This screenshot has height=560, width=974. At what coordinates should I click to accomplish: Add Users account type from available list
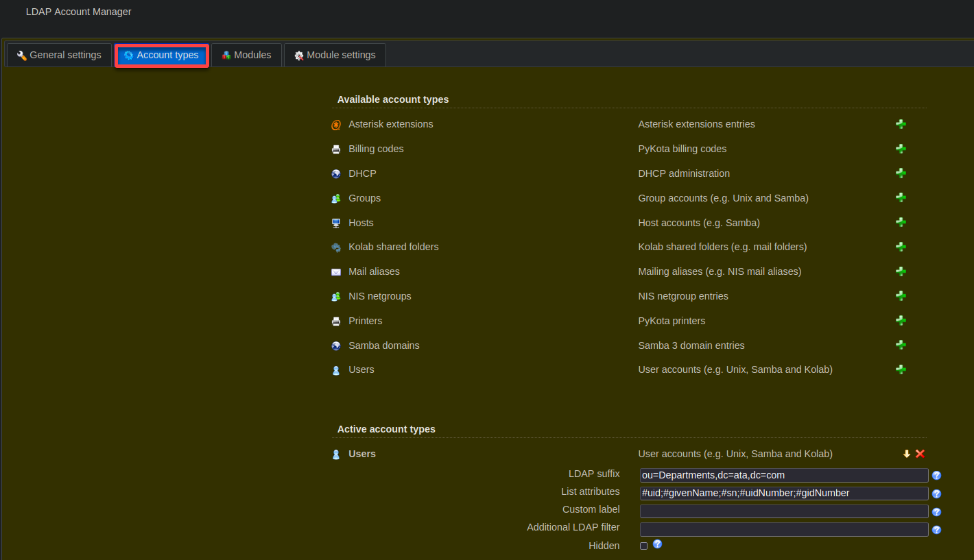tap(901, 369)
